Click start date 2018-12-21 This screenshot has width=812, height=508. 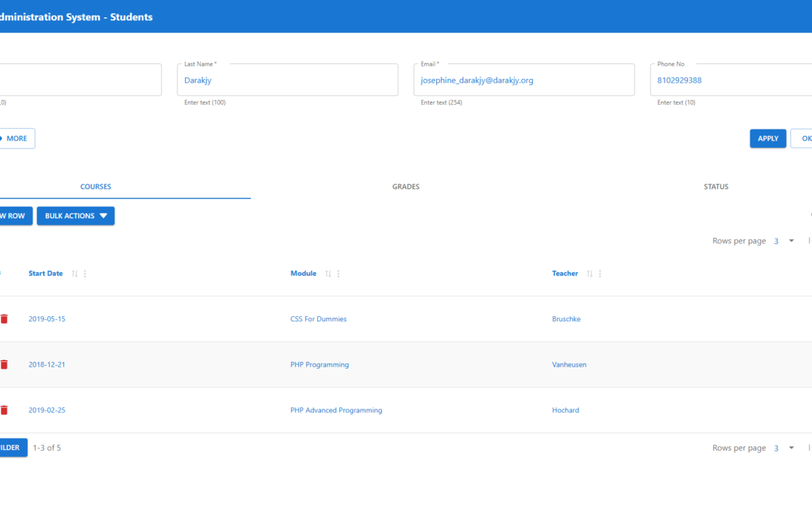pos(47,365)
